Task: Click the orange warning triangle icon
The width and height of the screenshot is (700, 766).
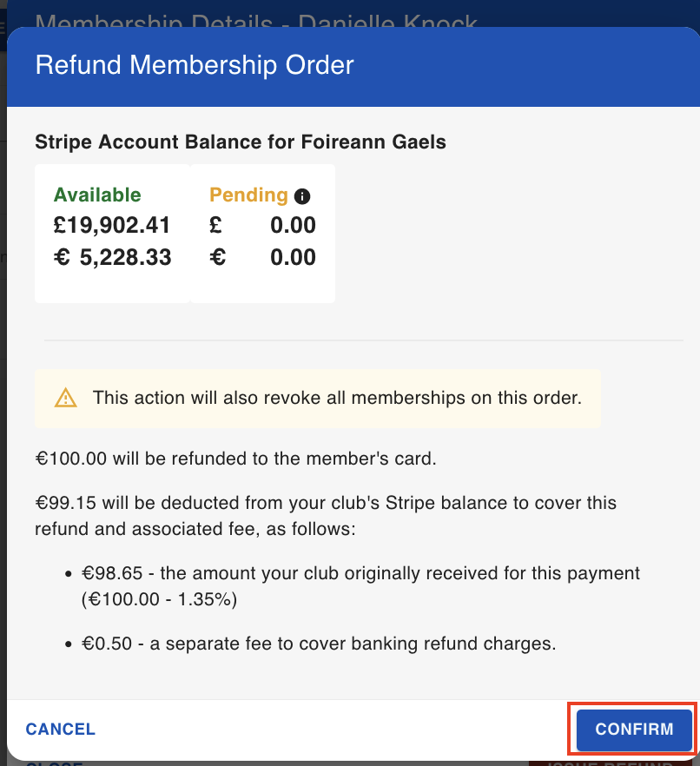Action: (65, 398)
